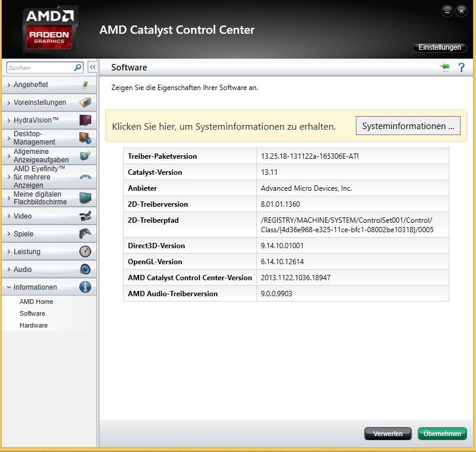The image size is (476, 452).
Task: Select Software under Informationen
Action: [x=32, y=313]
